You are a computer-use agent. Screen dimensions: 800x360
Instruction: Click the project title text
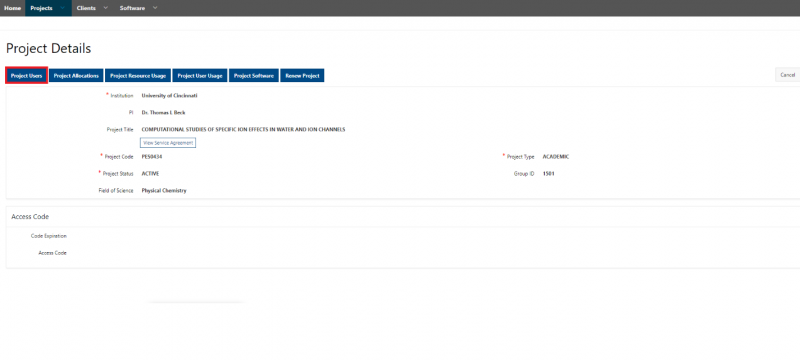[x=243, y=130]
